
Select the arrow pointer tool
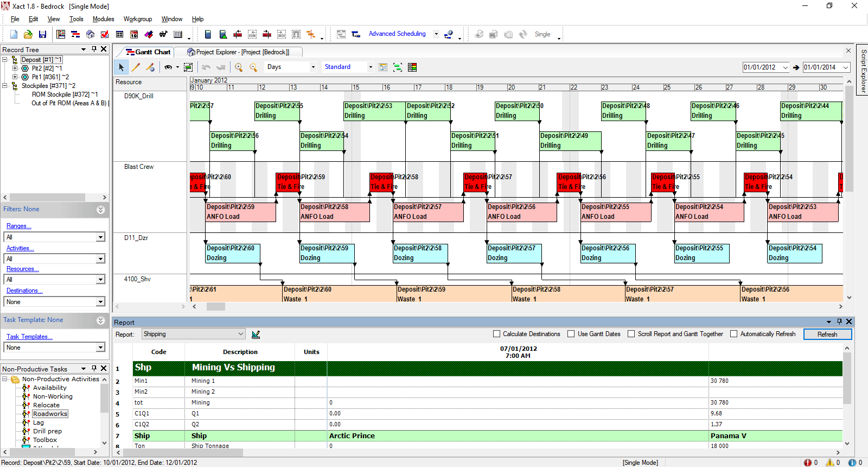click(x=121, y=67)
